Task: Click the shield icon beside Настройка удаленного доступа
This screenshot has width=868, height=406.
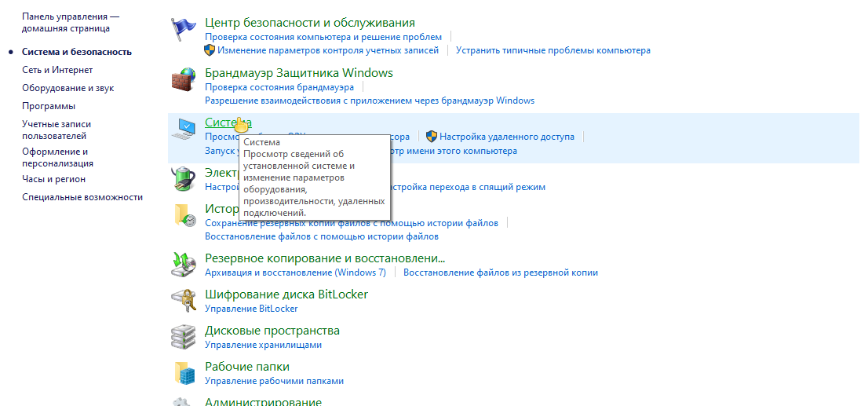Action: 432,137
